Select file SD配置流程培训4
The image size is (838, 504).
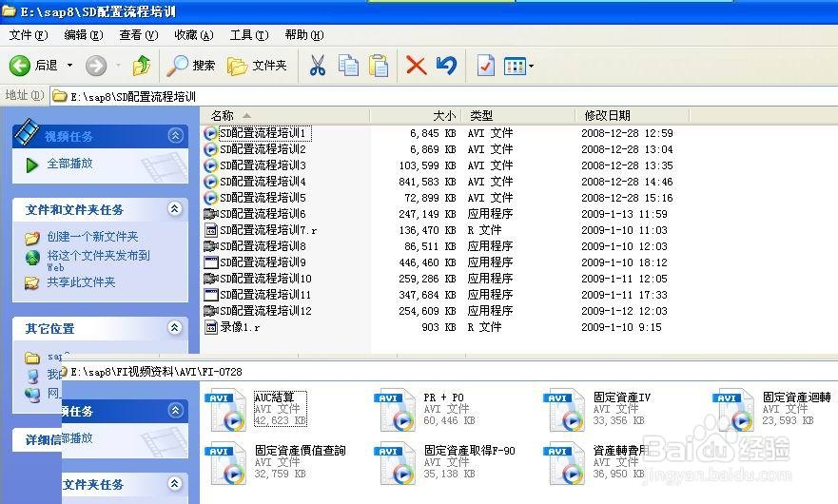(263, 182)
